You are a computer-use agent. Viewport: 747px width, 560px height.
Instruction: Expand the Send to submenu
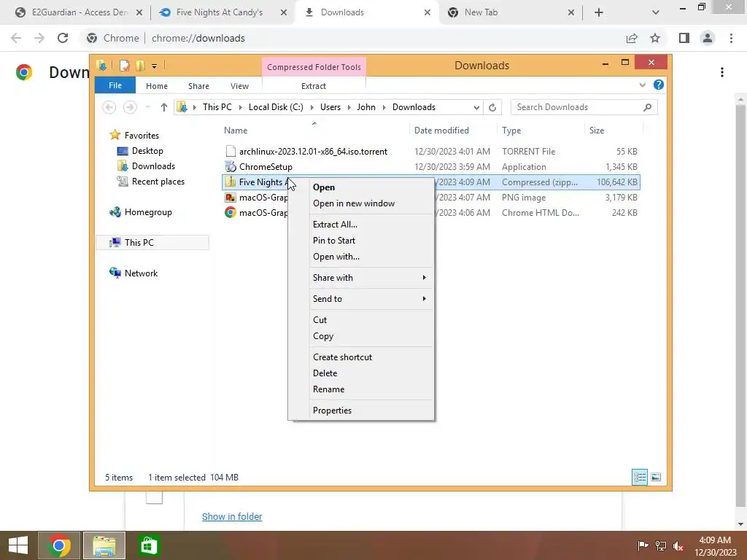pos(424,298)
